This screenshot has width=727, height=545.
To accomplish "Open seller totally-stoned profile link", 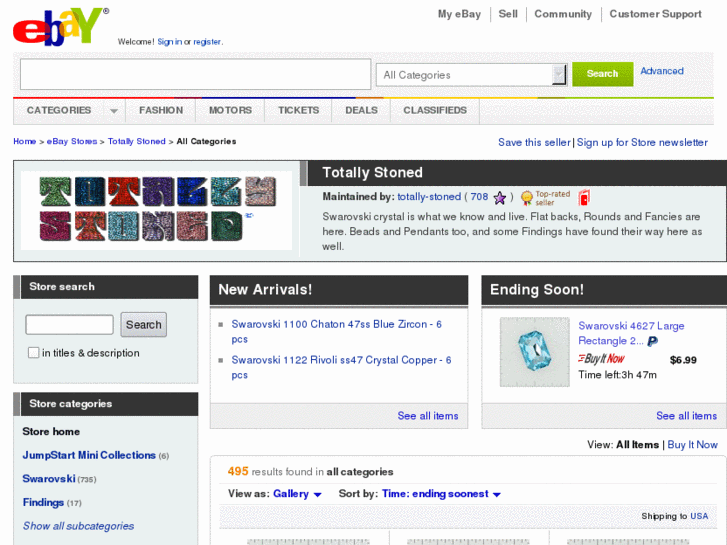I will tap(429, 197).
